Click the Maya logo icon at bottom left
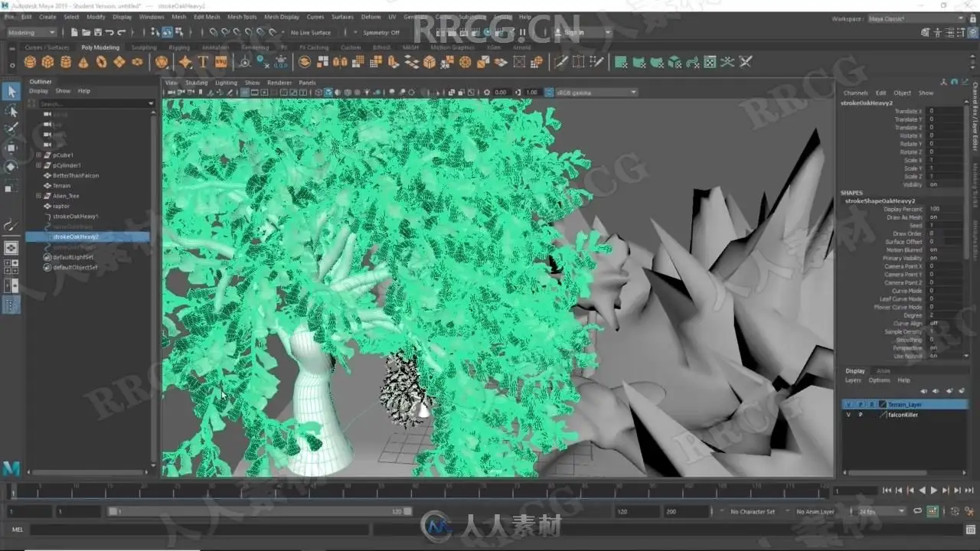 coord(11,468)
